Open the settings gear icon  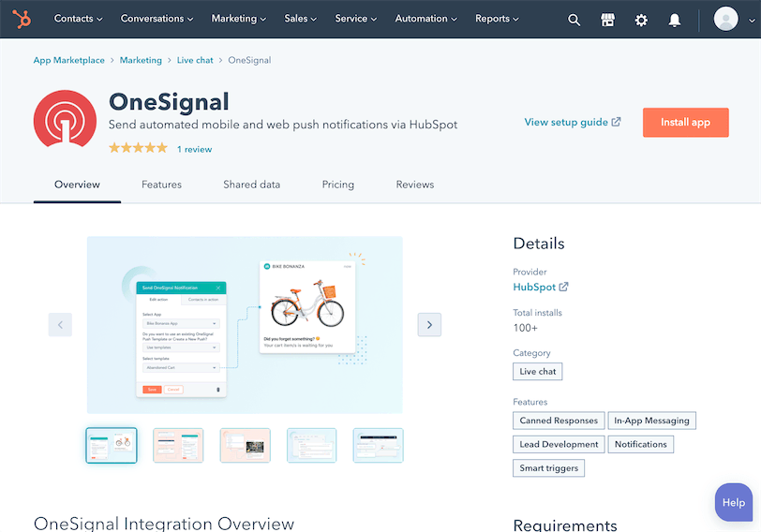click(x=641, y=20)
